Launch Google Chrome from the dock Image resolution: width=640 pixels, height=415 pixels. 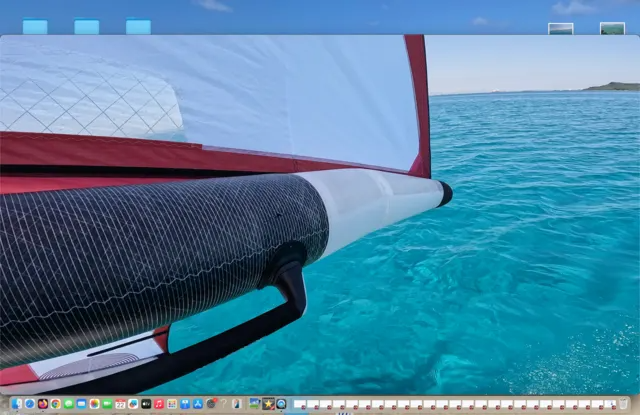click(x=55, y=404)
